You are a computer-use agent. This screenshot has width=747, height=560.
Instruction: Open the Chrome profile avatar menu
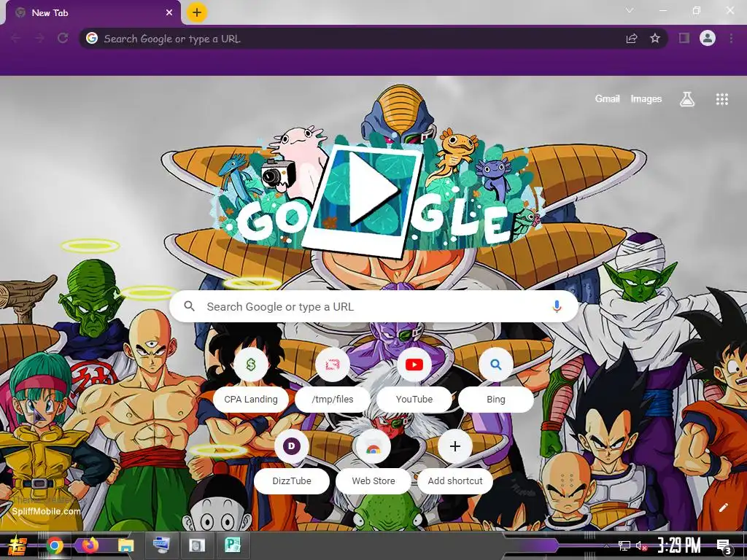click(708, 38)
